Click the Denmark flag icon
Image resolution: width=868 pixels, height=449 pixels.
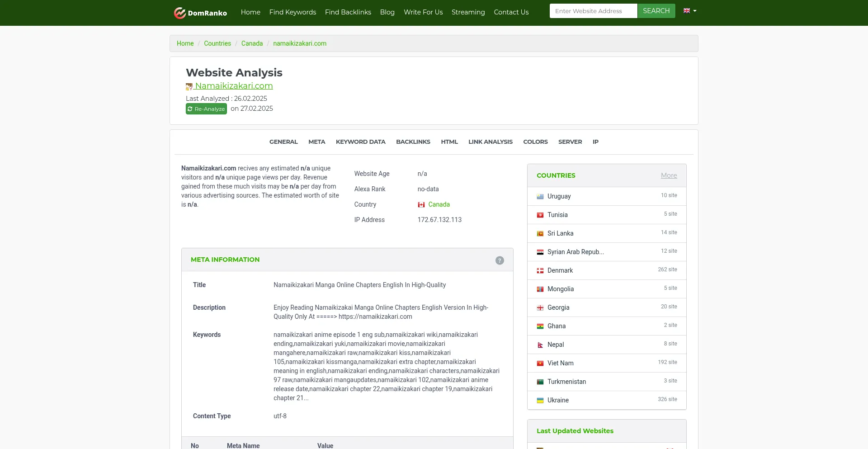click(540, 271)
